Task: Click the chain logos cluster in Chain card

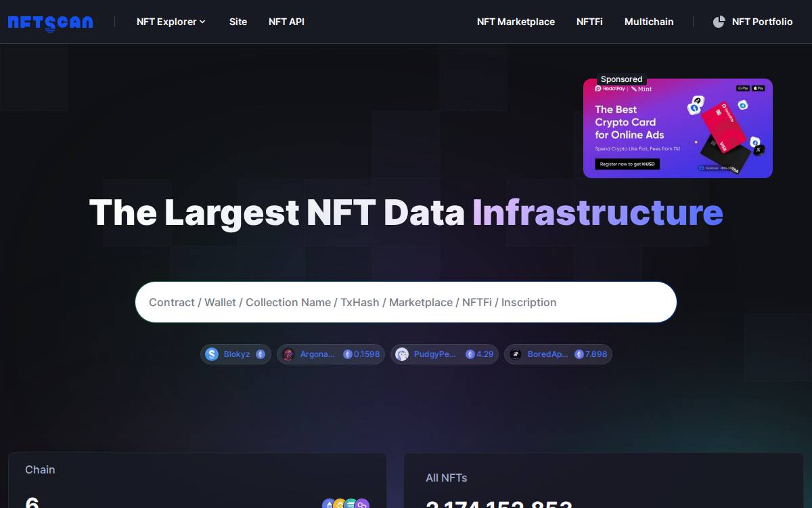Action: click(346, 504)
